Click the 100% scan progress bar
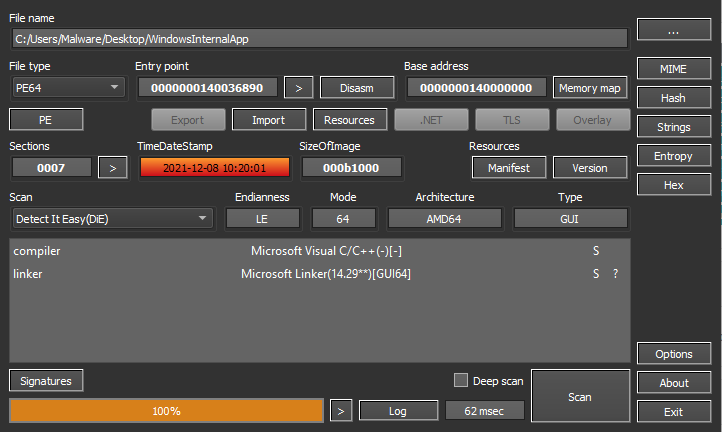722x432 pixels. tap(166, 411)
